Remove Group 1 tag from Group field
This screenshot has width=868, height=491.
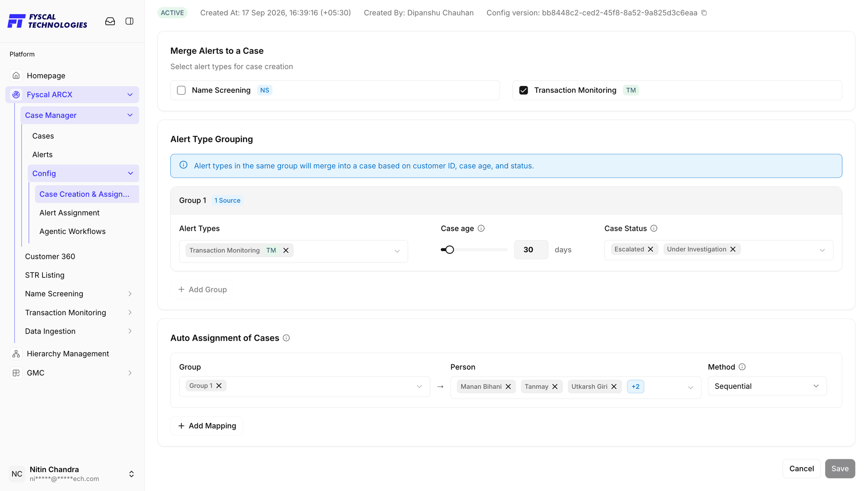coord(219,386)
